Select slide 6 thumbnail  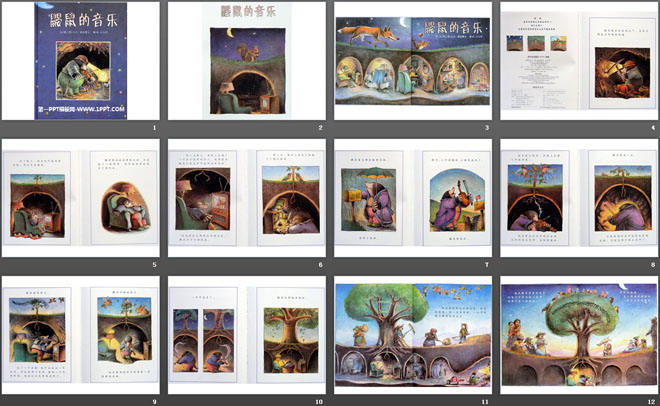coord(245,200)
